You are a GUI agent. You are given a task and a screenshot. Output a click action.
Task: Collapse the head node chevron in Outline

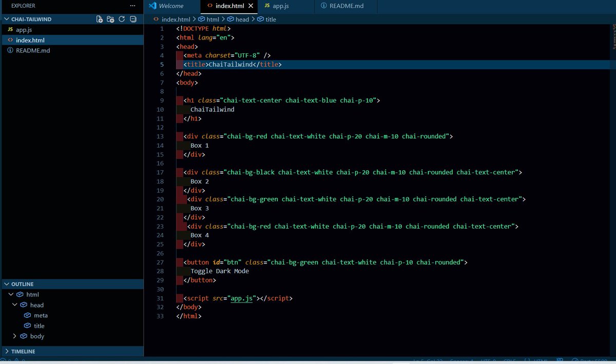[x=14, y=305]
